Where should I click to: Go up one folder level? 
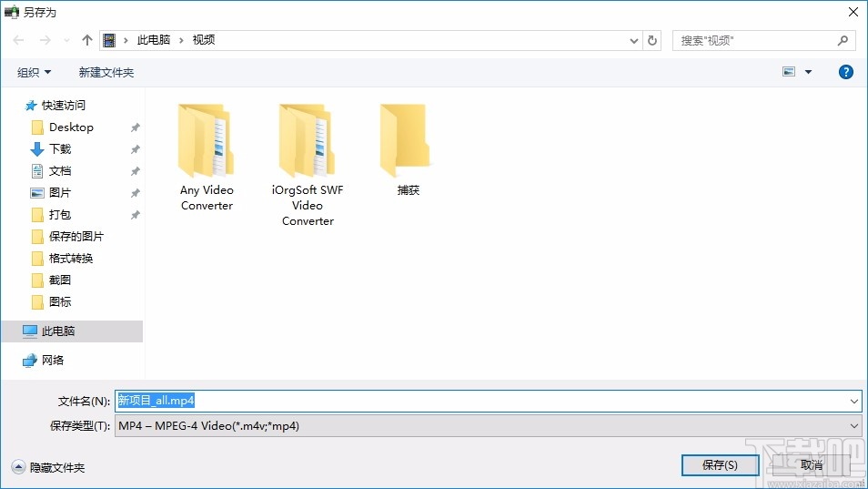pos(87,40)
